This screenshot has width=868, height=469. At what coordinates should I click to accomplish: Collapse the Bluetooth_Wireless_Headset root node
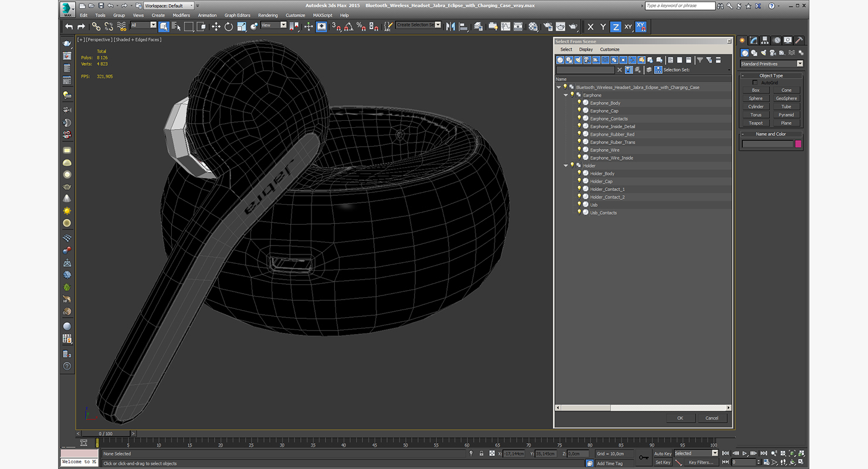click(x=559, y=87)
